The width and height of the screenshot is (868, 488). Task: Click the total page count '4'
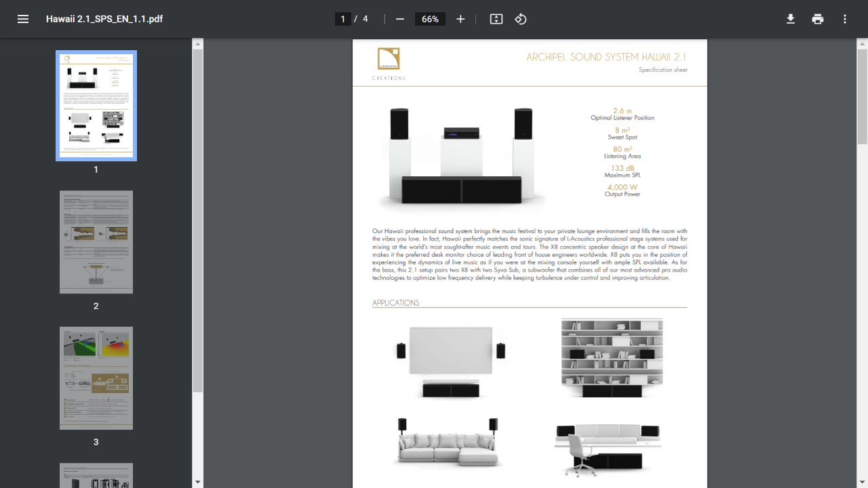click(x=366, y=19)
